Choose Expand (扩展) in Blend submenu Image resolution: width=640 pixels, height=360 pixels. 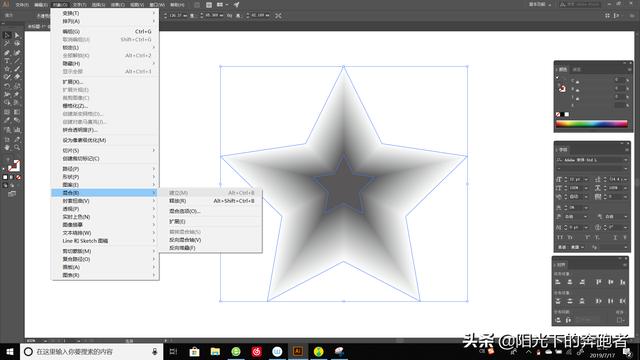click(211, 221)
